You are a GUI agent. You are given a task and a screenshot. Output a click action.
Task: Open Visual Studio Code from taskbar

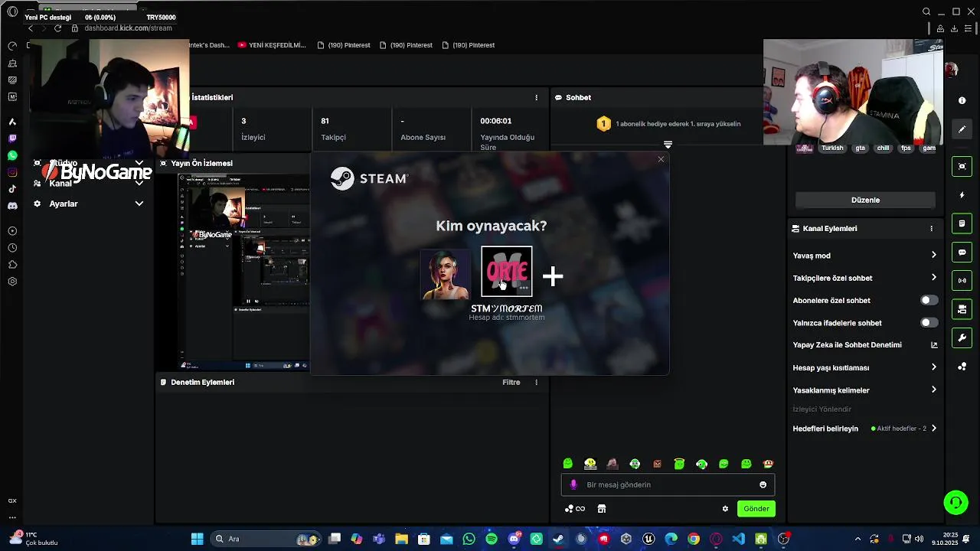click(738, 539)
